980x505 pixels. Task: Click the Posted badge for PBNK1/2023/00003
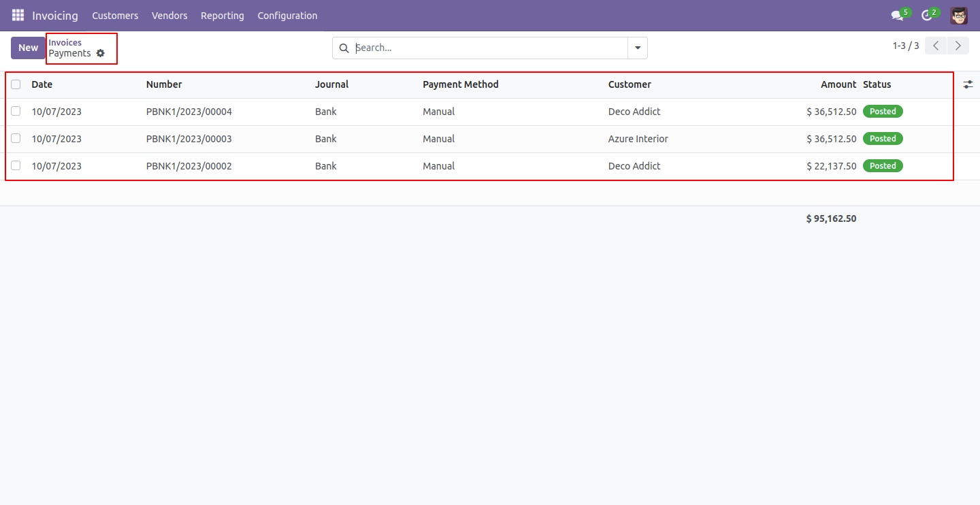[x=883, y=138]
